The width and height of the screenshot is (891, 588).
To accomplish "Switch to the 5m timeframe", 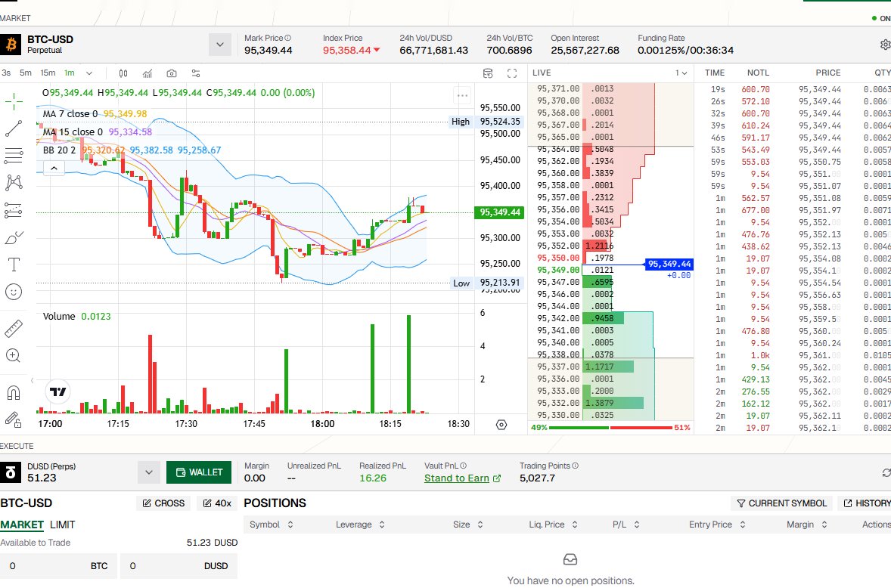I will pyautogui.click(x=26, y=73).
